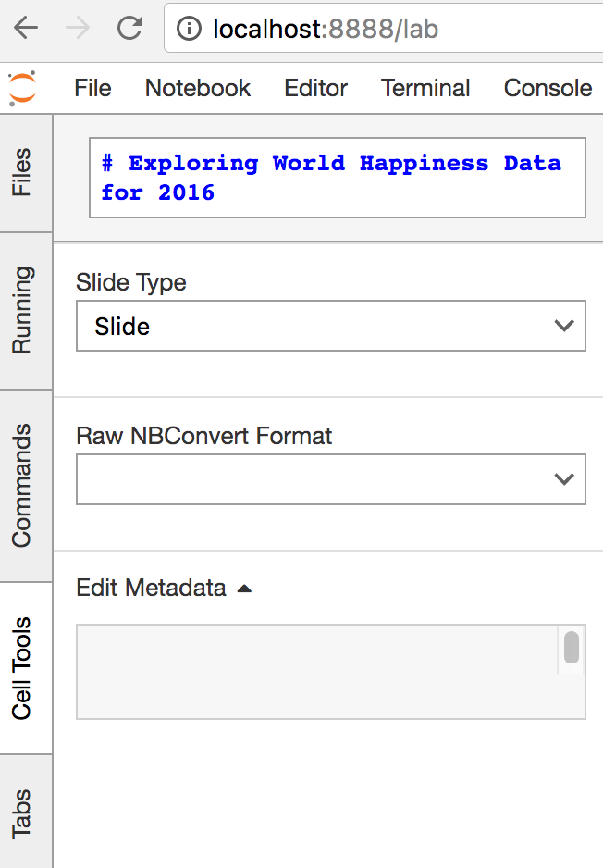603x868 pixels.
Task: Open the Slide Type dropdown
Action: [331, 326]
